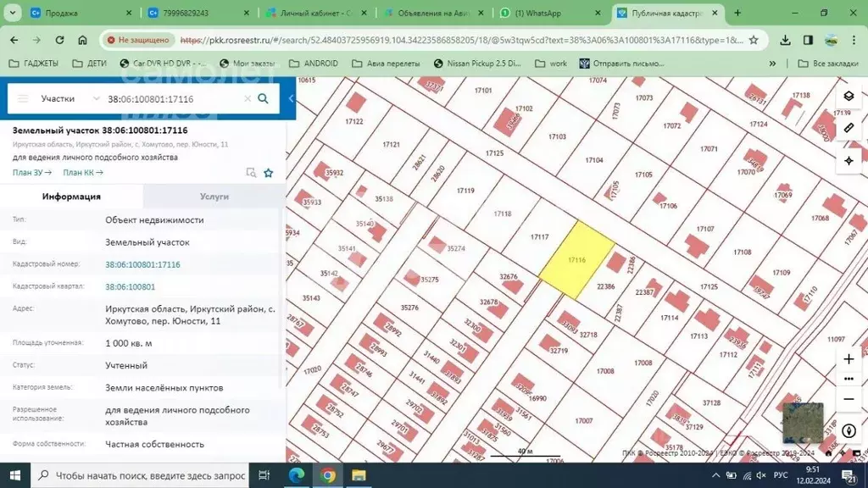The image size is (868, 488).
Task: Add parcel to favorites with star icon
Action: pyautogui.click(x=269, y=173)
